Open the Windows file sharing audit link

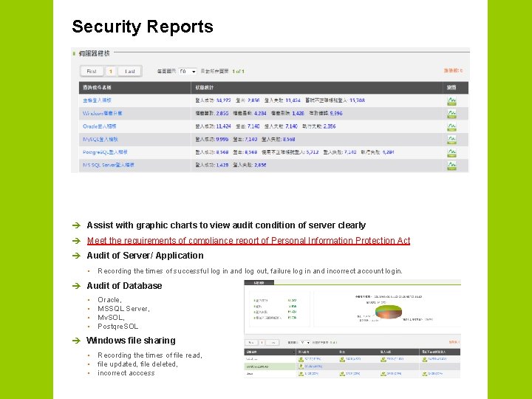(103, 113)
